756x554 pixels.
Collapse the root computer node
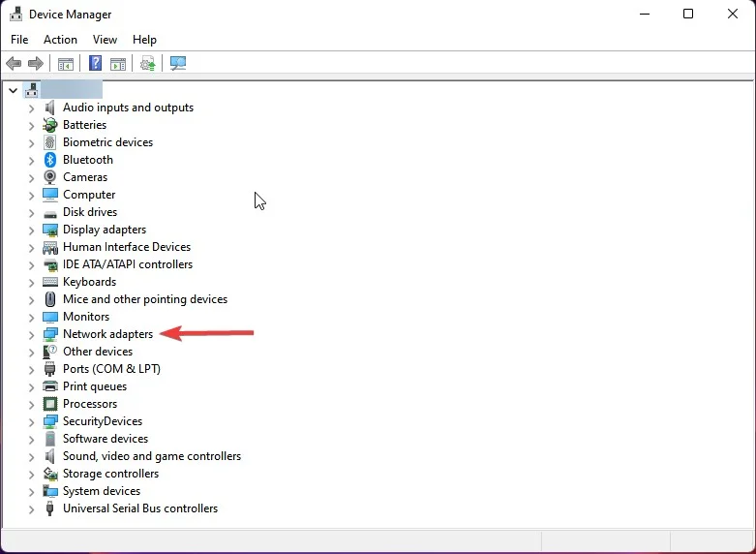click(x=13, y=90)
